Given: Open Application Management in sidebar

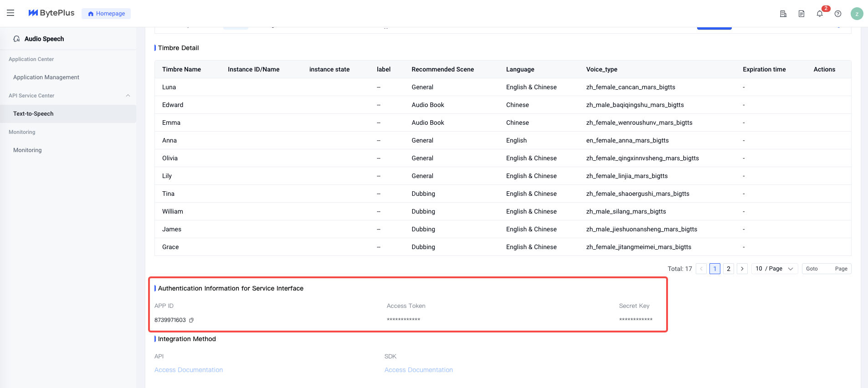Looking at the screenshot, I should pyautogui.click(x=46, y=77).
